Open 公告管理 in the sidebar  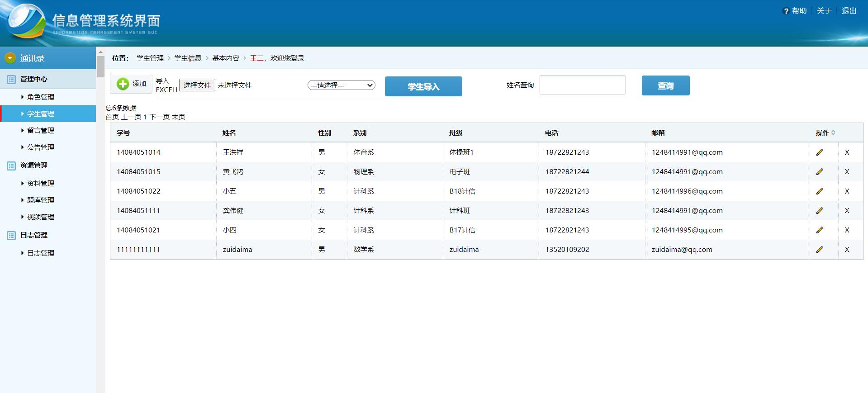click(x=40, y=147)
